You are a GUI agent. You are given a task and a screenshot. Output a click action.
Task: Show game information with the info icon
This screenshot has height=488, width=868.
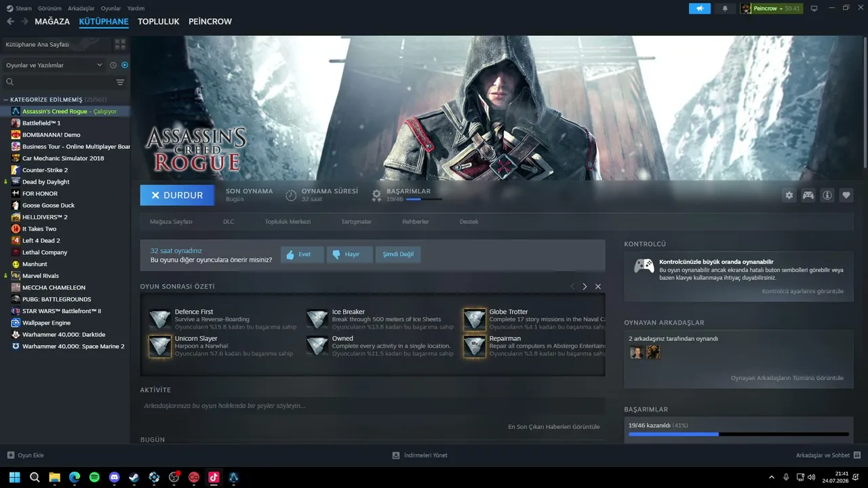pyautogui.click(x=827, y=195)
